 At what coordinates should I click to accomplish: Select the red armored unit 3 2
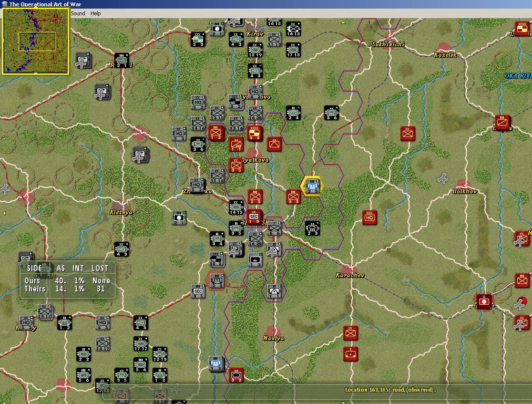(x=236, y=375)
